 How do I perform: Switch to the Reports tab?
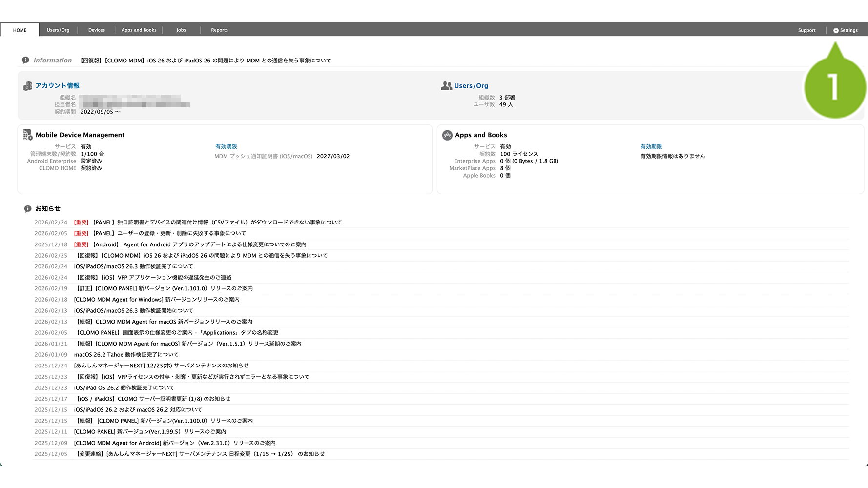(x=219, y=30)
